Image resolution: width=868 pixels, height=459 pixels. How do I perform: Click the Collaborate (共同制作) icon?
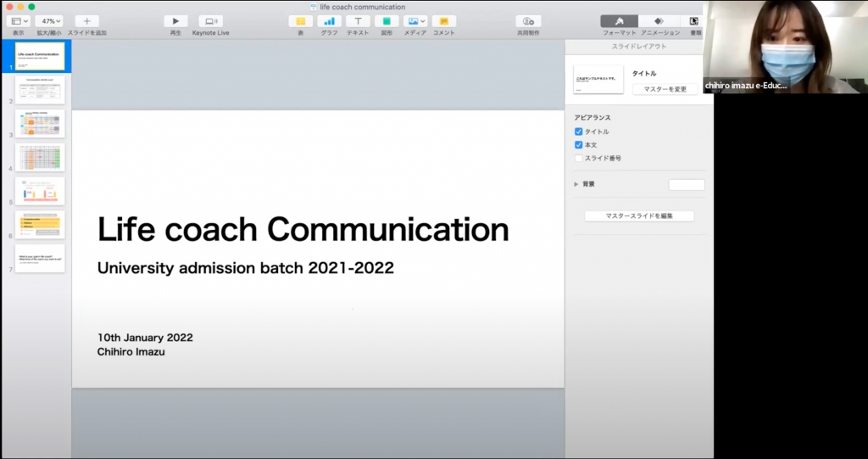(528, 21)
